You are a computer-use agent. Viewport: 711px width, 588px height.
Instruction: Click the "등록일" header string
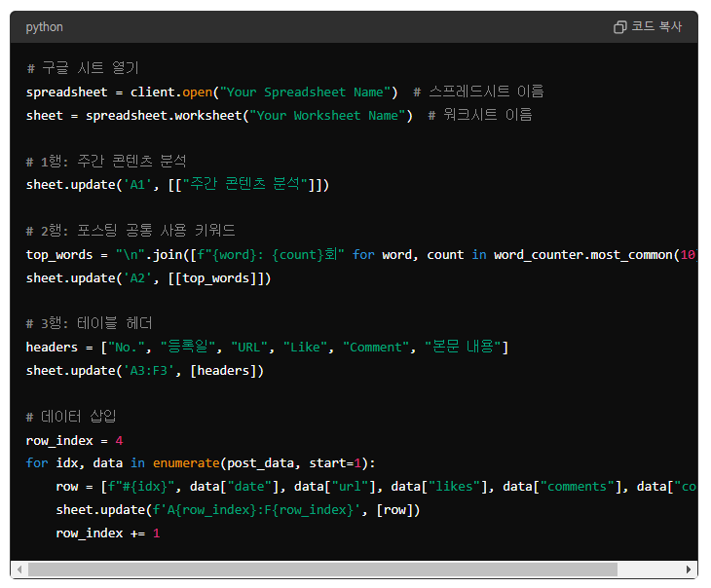188,347
